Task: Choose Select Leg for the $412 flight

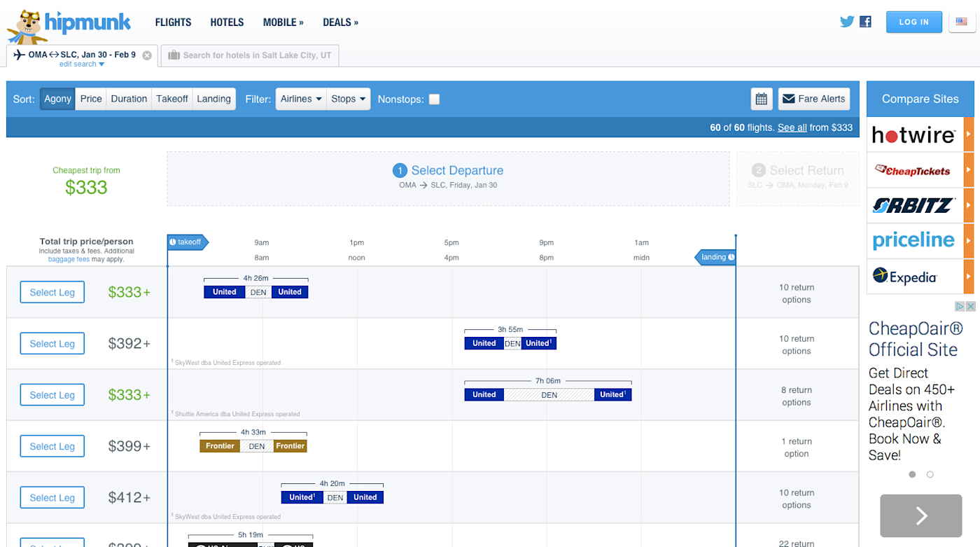Action: 52,498
